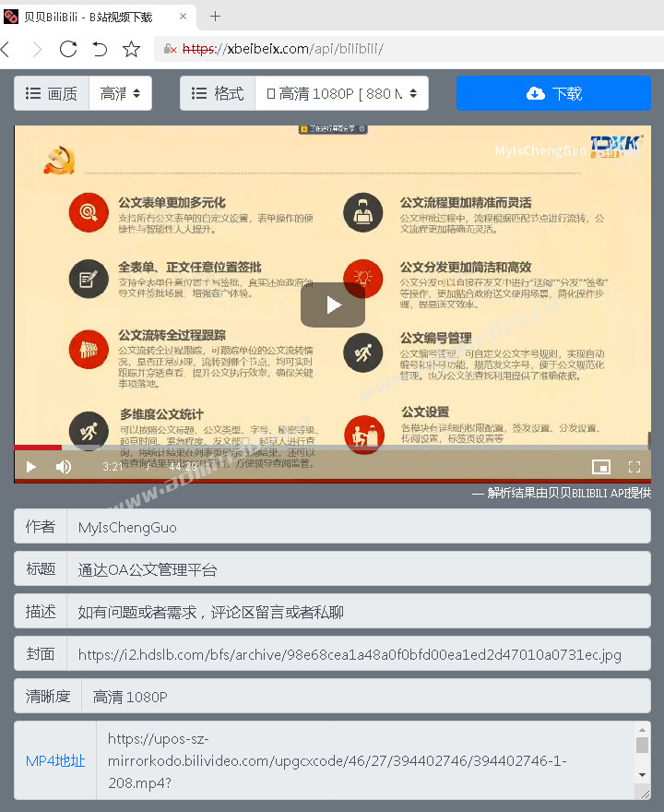
Task: Enable picture-in-picture mode icon
Action: pos(601,467)
